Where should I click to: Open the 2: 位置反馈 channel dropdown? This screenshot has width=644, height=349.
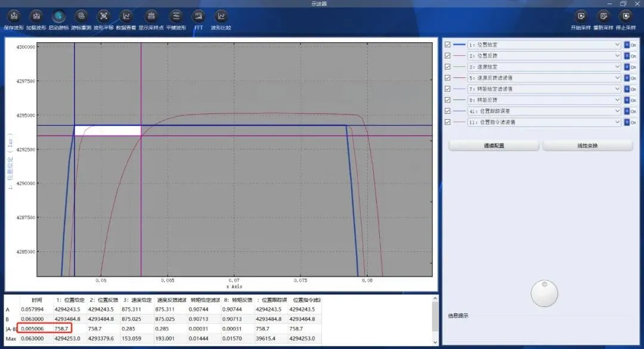point(617,56)
